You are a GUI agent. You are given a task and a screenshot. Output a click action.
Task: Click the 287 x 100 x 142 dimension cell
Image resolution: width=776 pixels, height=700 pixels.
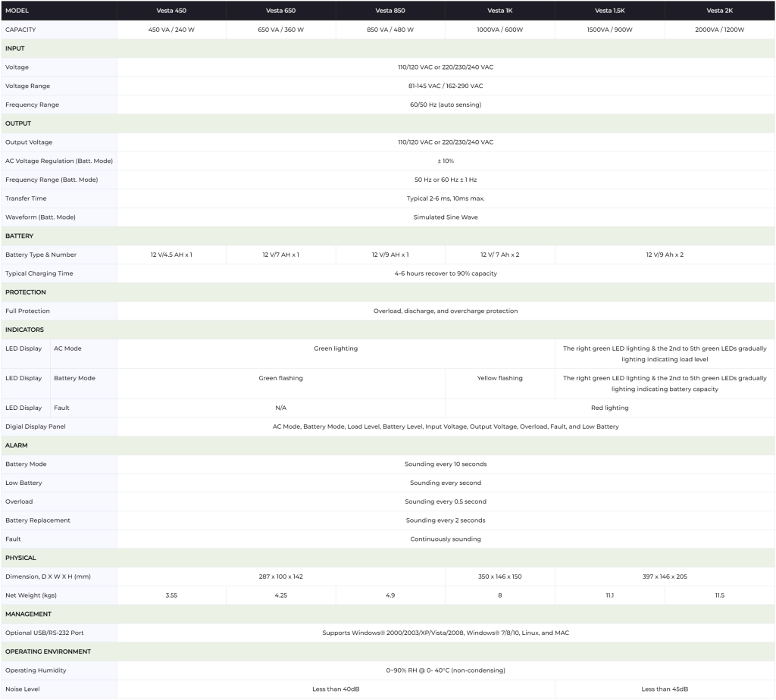pos(280,577)
